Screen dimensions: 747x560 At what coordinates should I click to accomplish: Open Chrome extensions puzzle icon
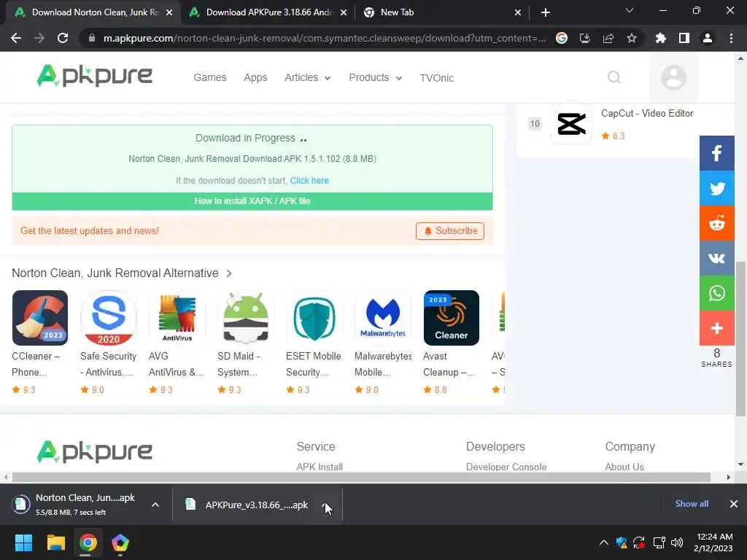point(661,38)
